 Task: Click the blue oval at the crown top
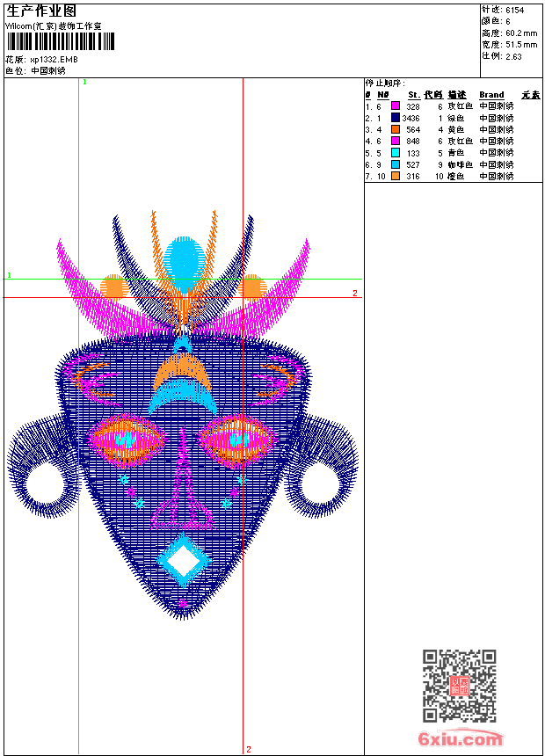click(x=184, y=260)
